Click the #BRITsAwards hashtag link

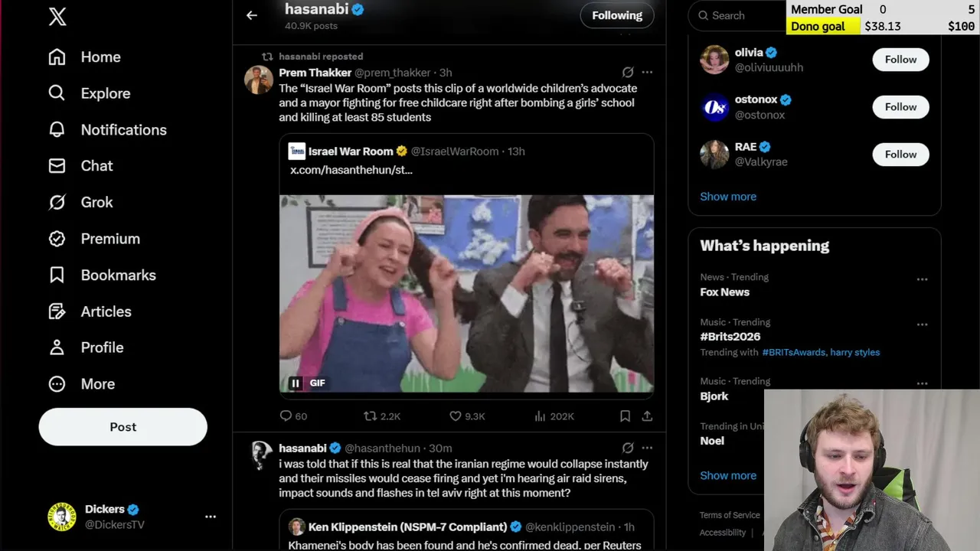(x=794, y=353)
